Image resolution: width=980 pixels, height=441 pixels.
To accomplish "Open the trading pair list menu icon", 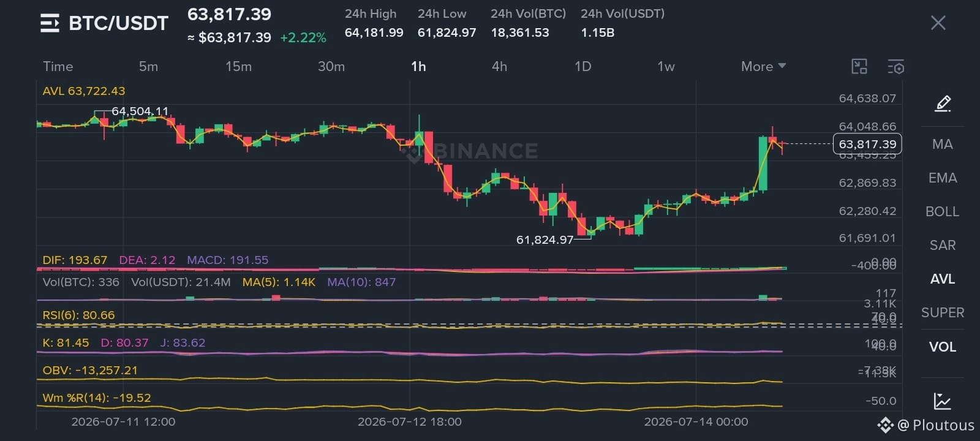I will tap(50, 23).
